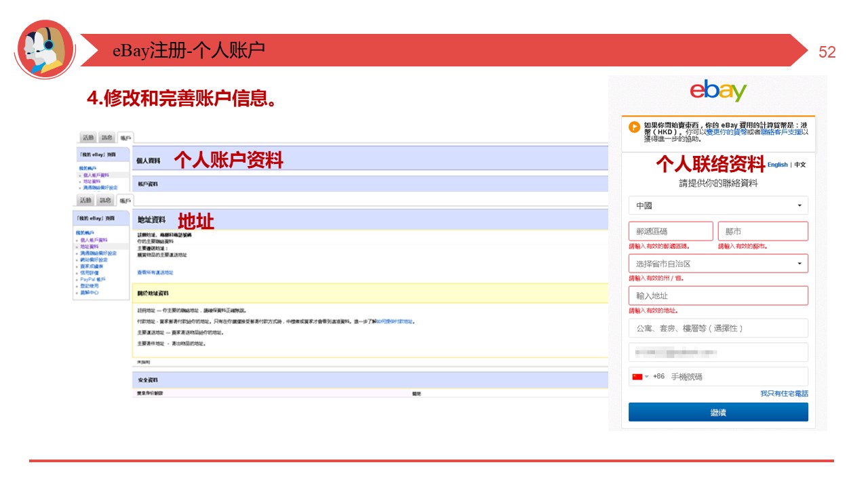Go to 信用評價 in the sidebar

[90, 273]
